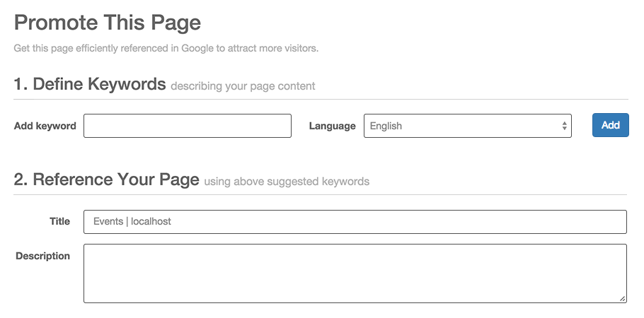The height and width of the screenshot is (318, 644).
Task: Place cursor in "Events | localhost" text
Action: point(132,221)
